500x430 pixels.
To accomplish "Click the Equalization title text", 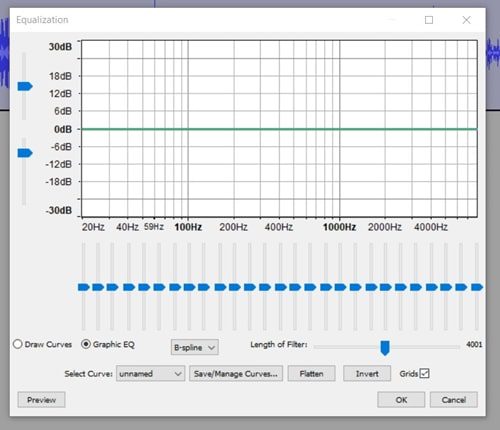I will 42,20.
